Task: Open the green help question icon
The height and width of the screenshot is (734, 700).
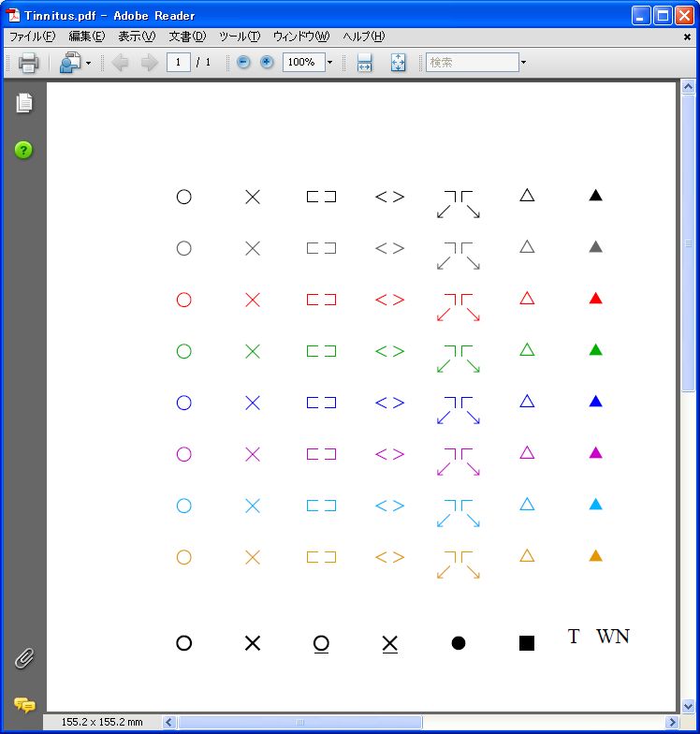Action: (23, 150)
